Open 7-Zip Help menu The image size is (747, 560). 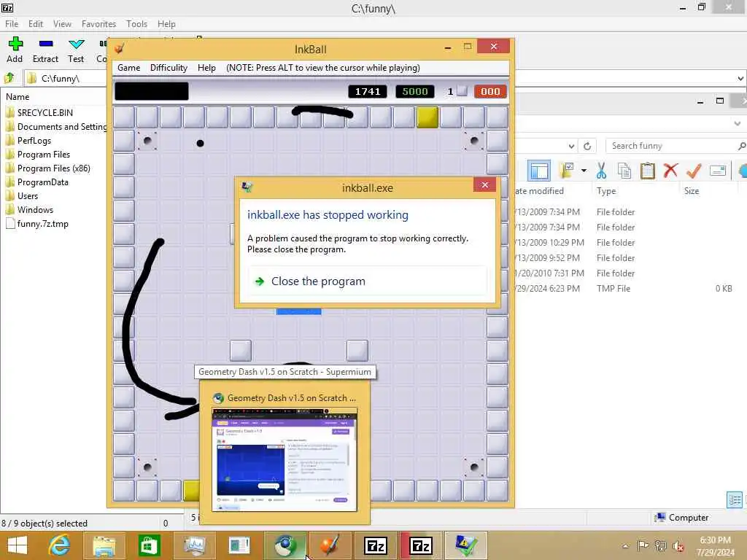pyautogui.click(x=166, y=24)
